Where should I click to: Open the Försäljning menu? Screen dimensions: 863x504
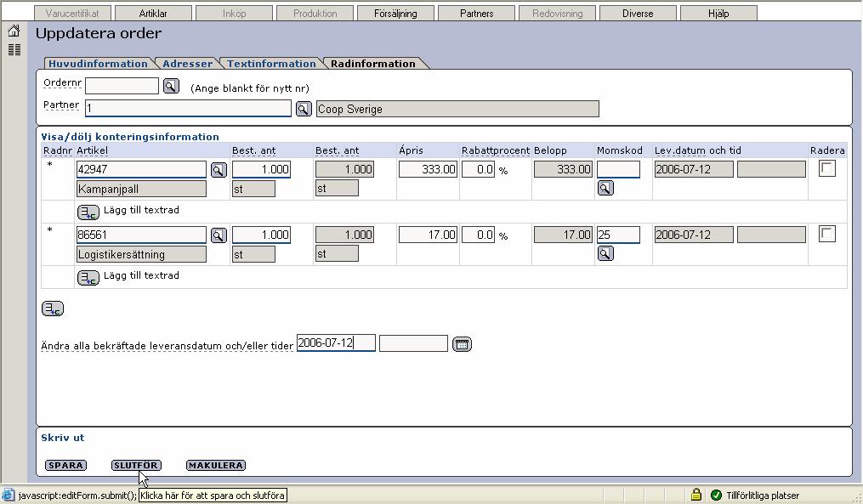point(395,14)
